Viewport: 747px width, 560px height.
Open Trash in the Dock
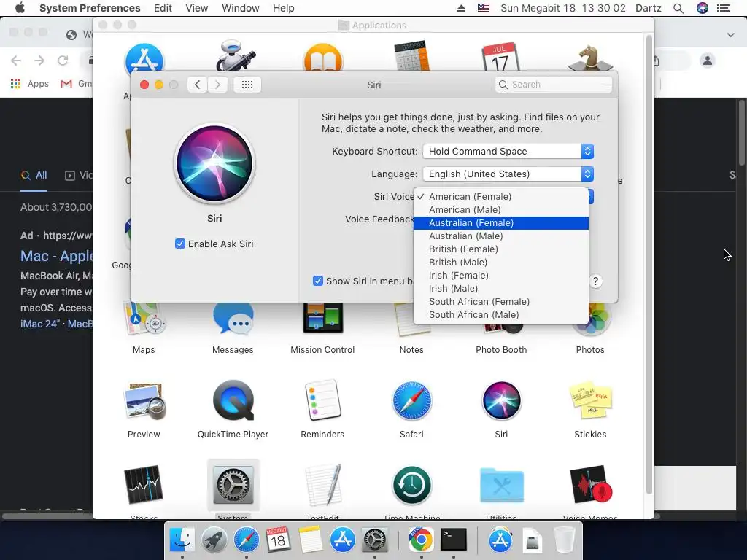(x=565, y=540)
